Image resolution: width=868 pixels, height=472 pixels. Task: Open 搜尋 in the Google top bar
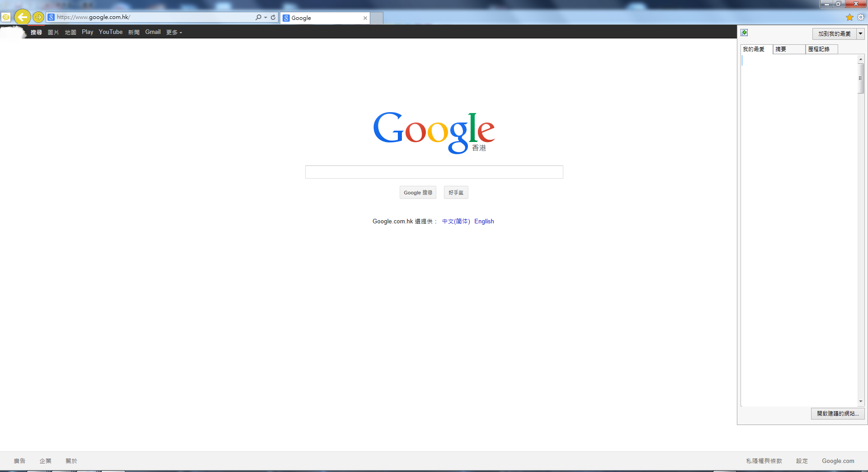coord(36,32)
